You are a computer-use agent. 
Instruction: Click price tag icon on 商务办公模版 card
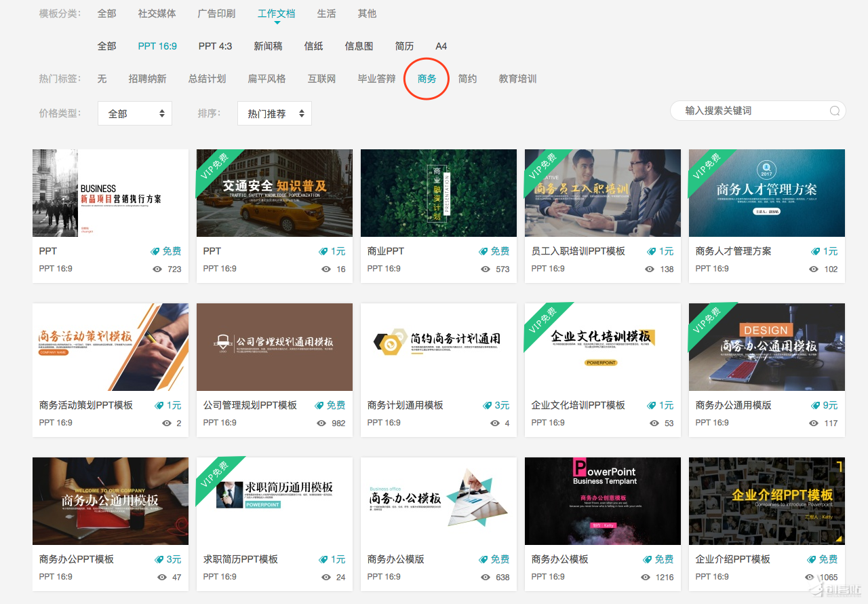point(484,559)
